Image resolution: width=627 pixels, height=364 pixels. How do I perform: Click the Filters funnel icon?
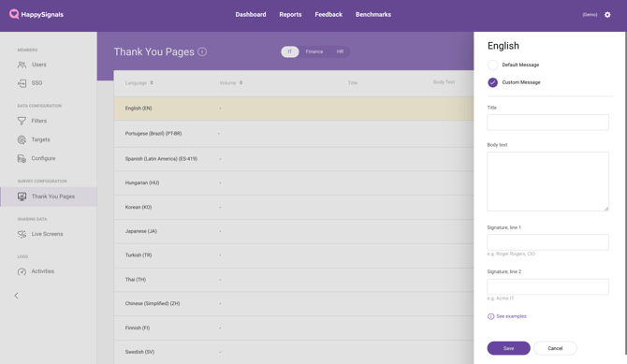(22, 121)
